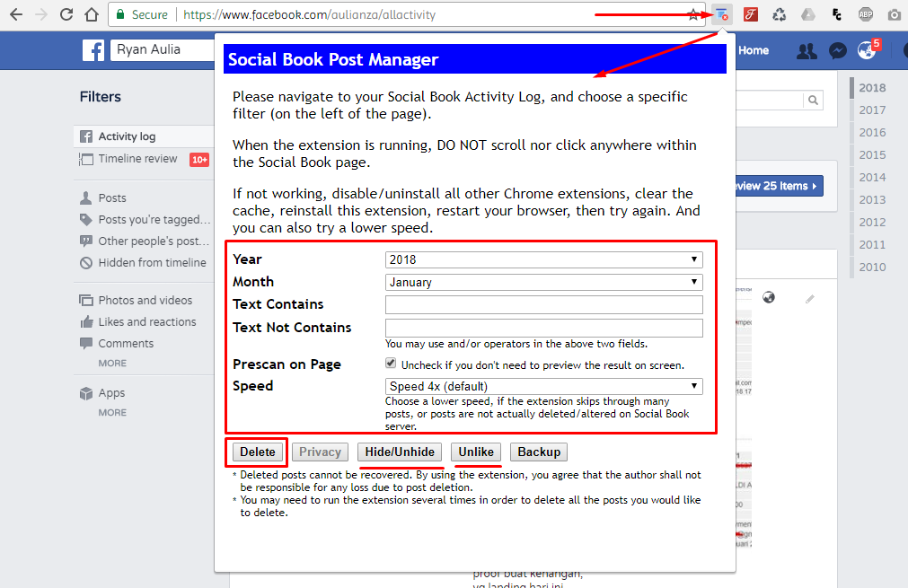Select the Posts filter
This screenshot has width=908, height=588.
pos(111,197)
